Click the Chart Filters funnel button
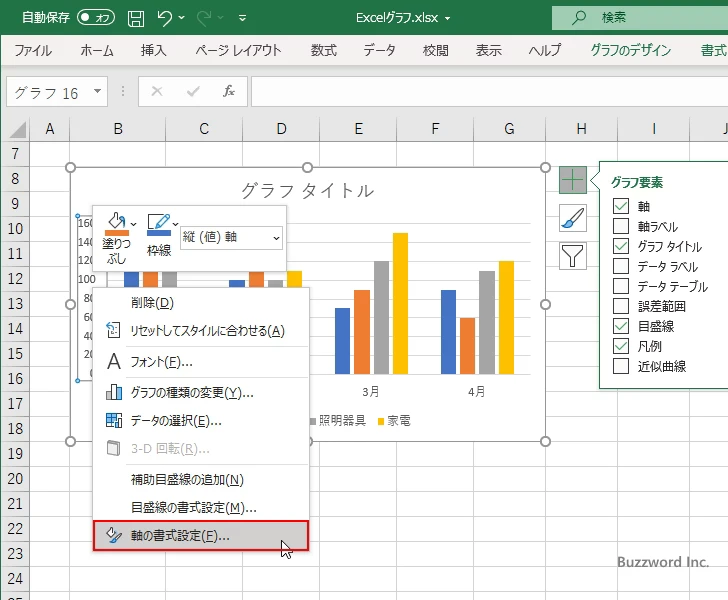 [572, 256]
